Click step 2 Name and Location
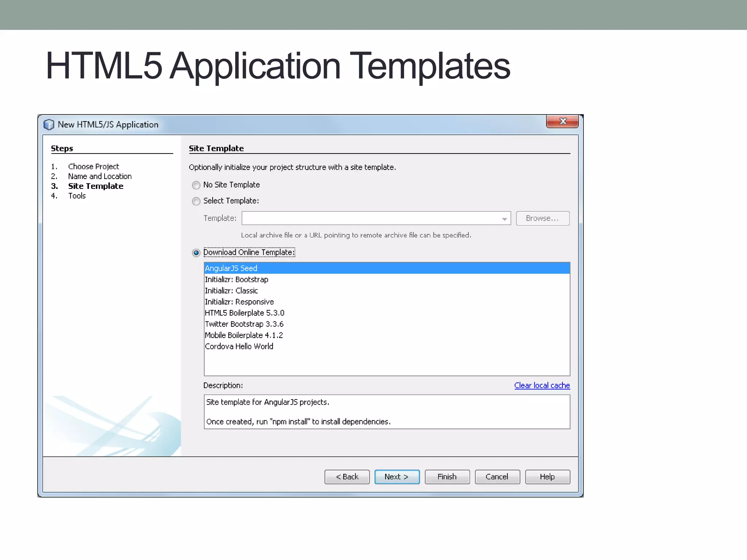Image resolution: width=747 pixels, height=560 pixels. 100,176
